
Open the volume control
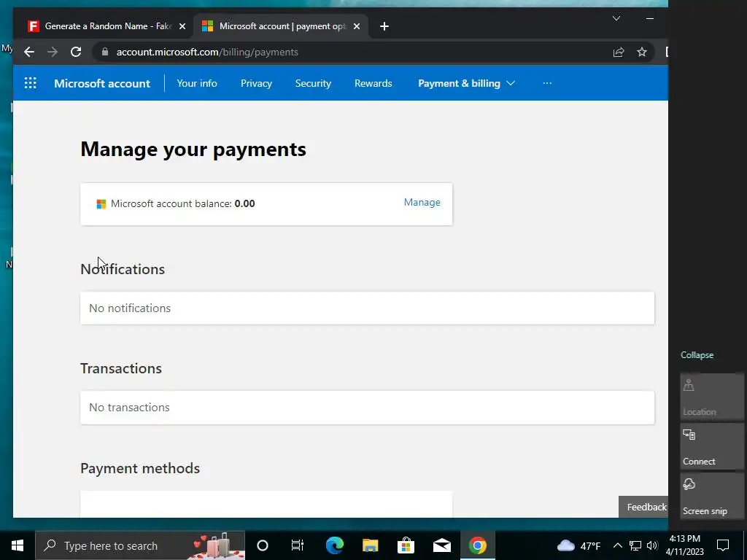click(x=652, y=545)
